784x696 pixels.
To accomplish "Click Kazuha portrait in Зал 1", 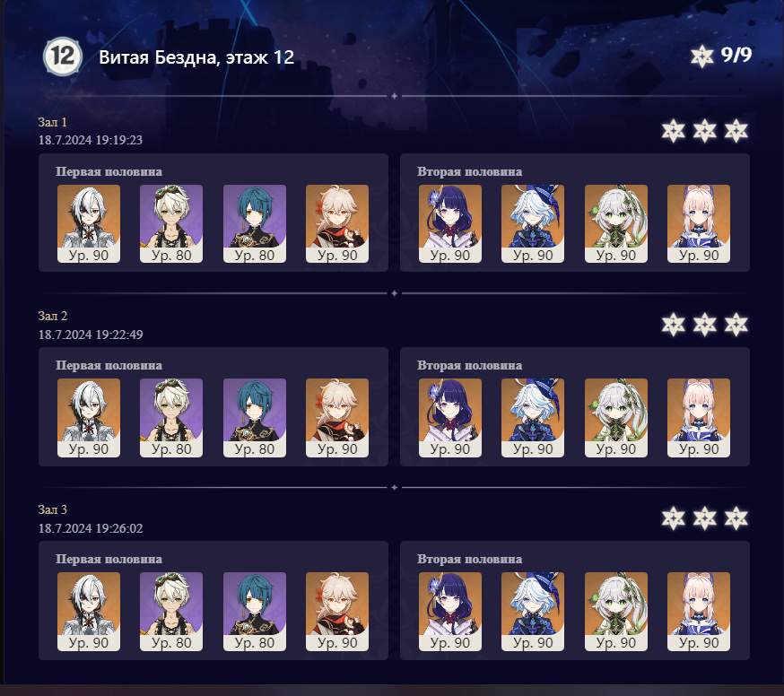I will (337, 223).
